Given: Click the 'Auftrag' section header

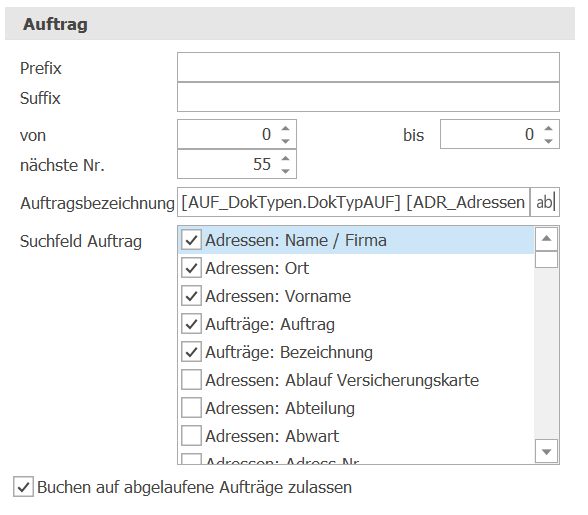Looking at the screenshot, I should [x=290, y=24].
